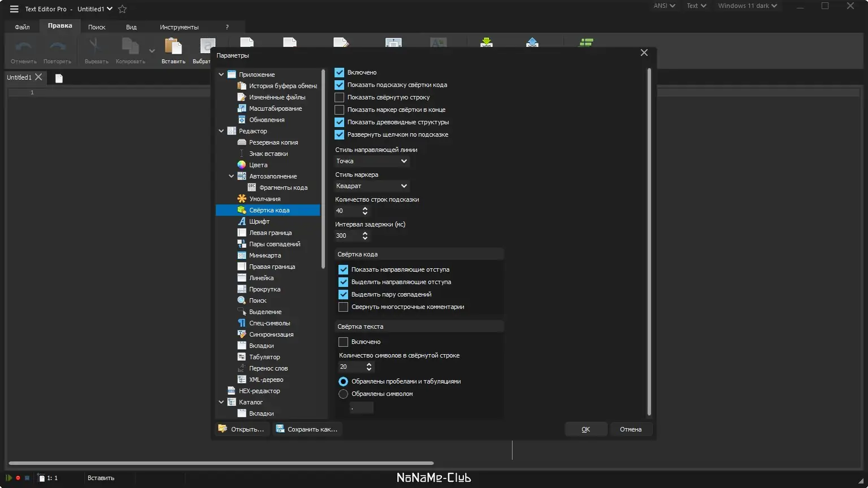Image resolution: width=868 pixels, height=488 pixels.
Task: Toggle Развернуть щелчком по подсказке checkbox
Action: click(x=340, y=134)
